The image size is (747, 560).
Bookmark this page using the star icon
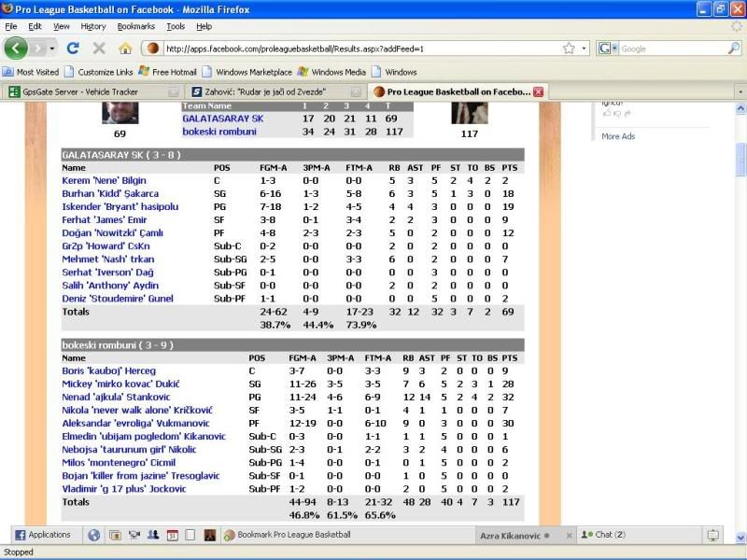(569, 48)
